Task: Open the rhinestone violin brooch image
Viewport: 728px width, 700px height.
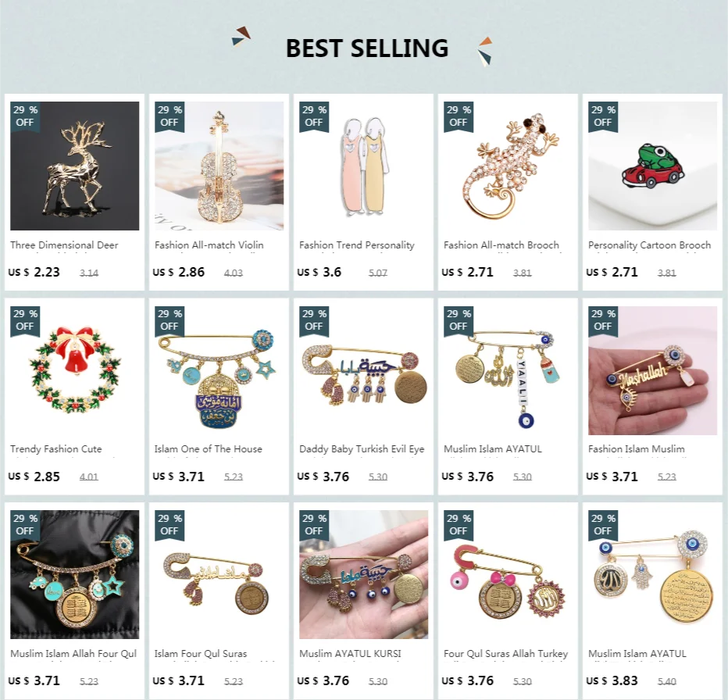Action: [219, 166]
